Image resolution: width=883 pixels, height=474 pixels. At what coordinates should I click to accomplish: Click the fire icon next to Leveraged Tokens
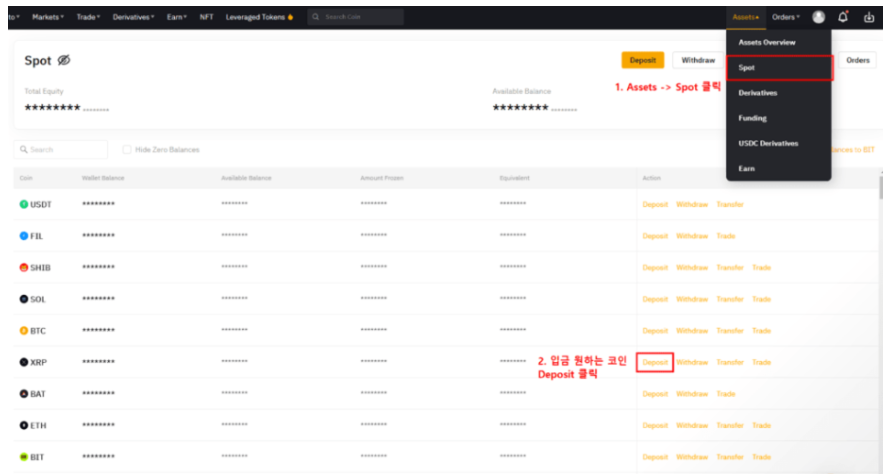click(291, 17)
